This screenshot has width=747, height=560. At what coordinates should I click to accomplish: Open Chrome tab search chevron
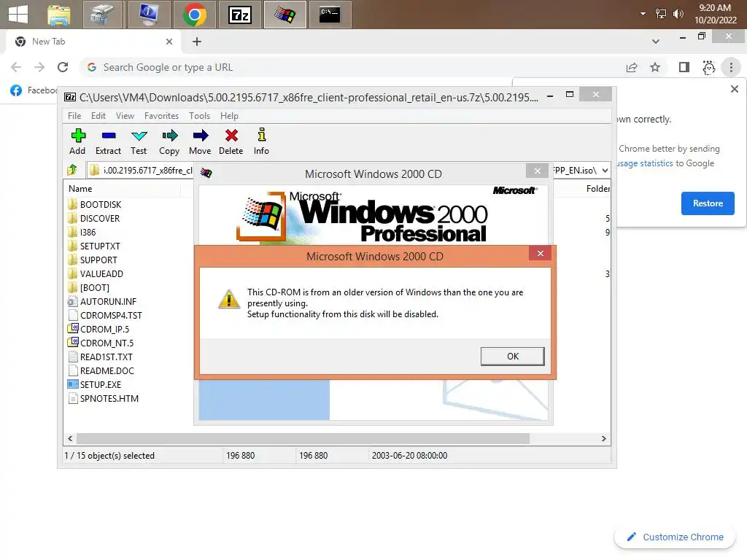[656, 42]
